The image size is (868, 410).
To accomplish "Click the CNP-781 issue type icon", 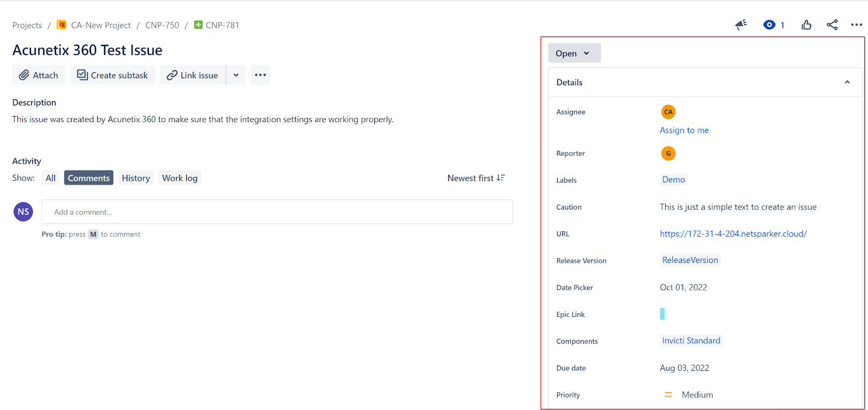I will [x=199, y=25].
